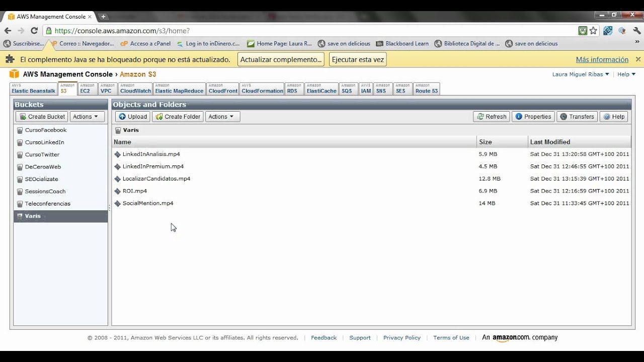Expand the Help dropdown in the header
Viewport: 644px width, 362px height.
coord(626,74)
